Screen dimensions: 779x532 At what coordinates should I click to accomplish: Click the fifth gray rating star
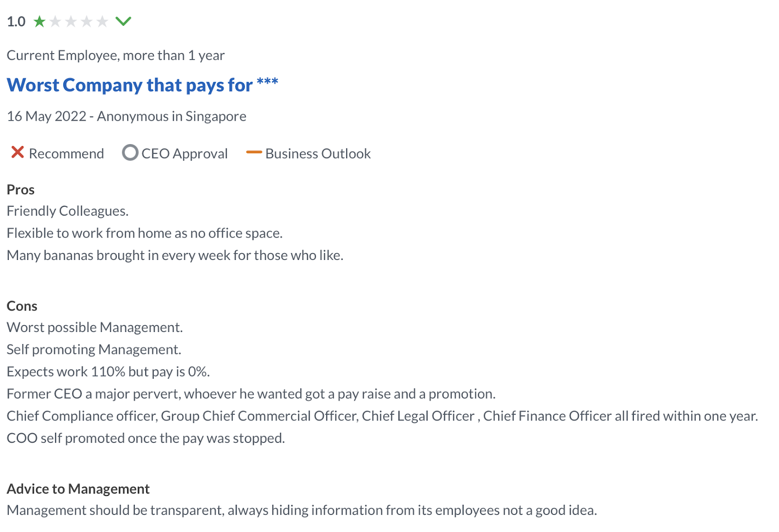(x=102, y=21)
